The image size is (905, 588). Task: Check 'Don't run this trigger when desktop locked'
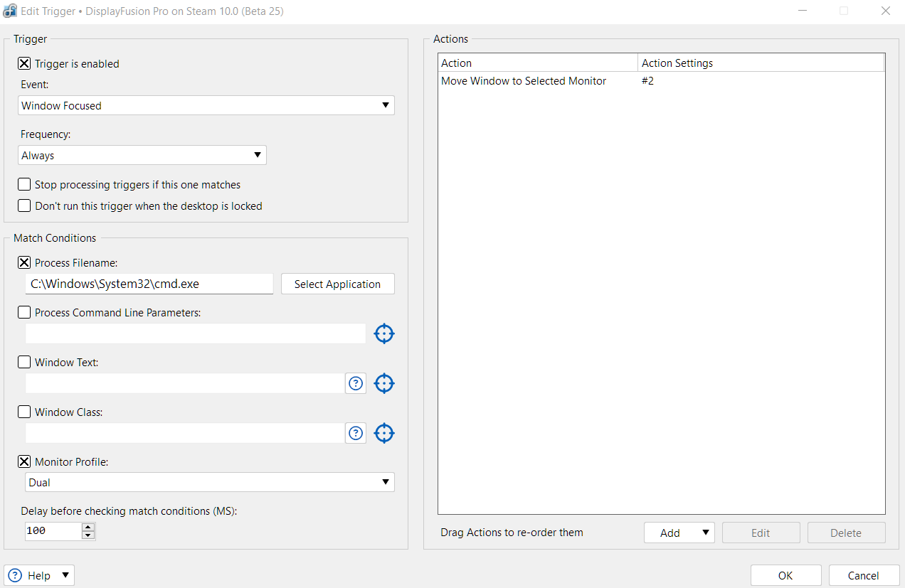pyautogui.click(x=24, y=205)
